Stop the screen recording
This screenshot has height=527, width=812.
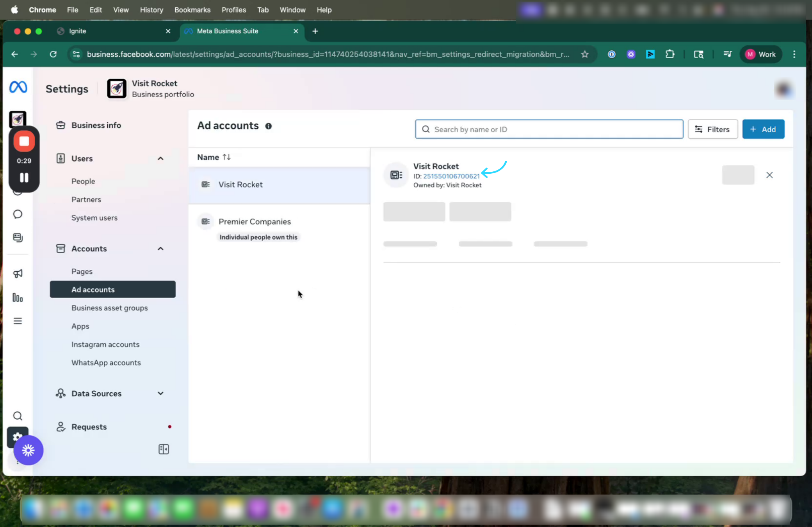point(24,141)
